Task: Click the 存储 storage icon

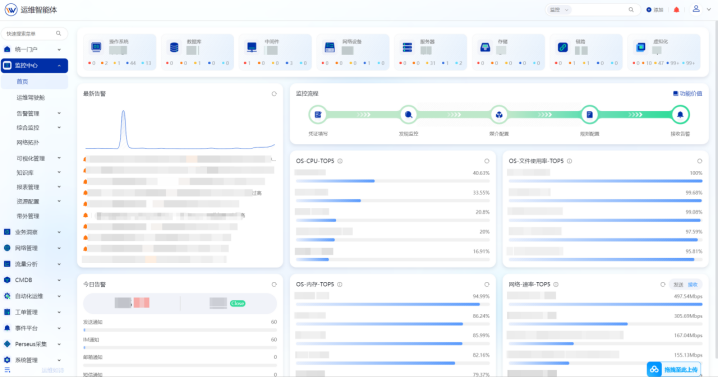Action: coord(485,47)
